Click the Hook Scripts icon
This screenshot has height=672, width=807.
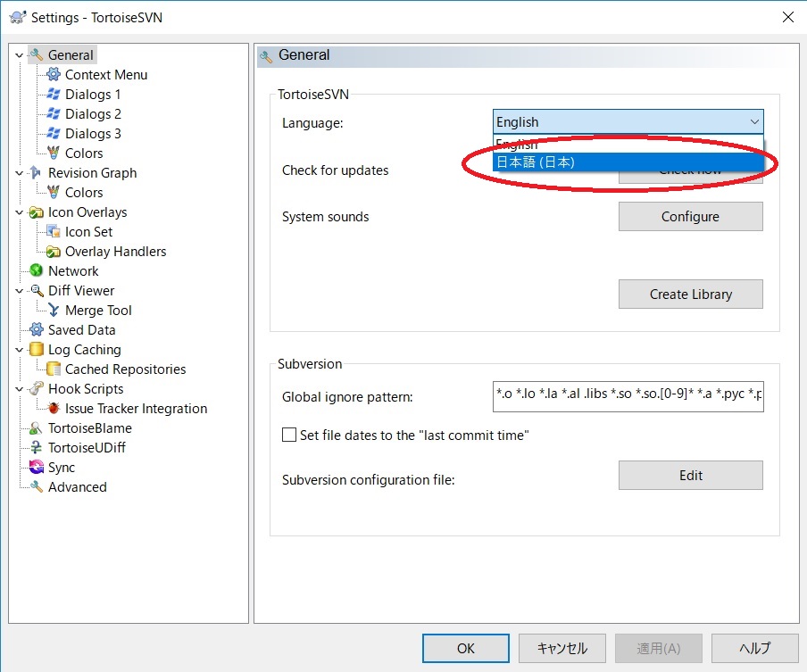click(x=37, y=388)
